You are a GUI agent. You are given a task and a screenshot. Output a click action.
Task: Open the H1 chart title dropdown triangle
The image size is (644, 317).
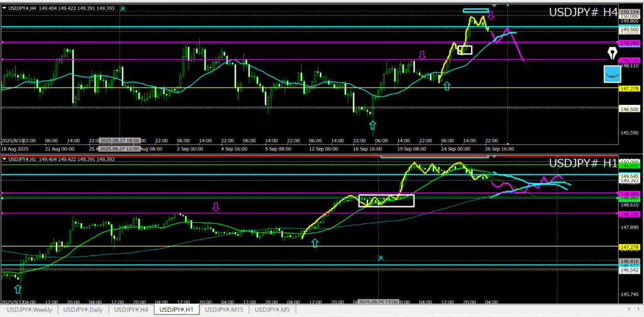point(4,159)
